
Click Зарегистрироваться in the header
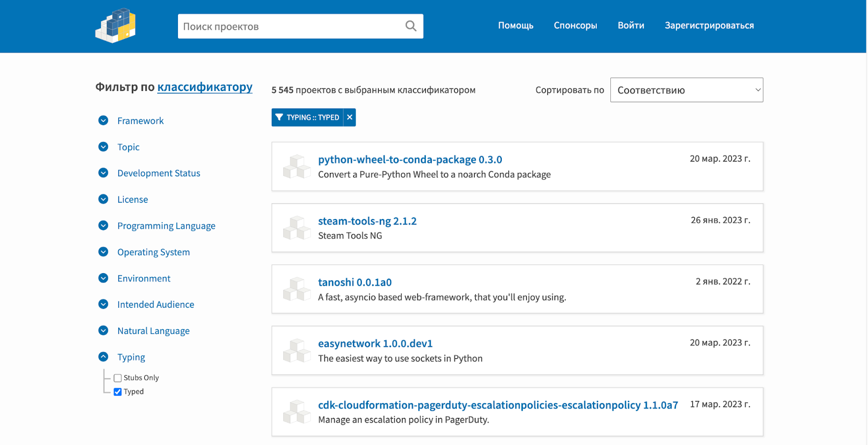[x=709, y=25]
